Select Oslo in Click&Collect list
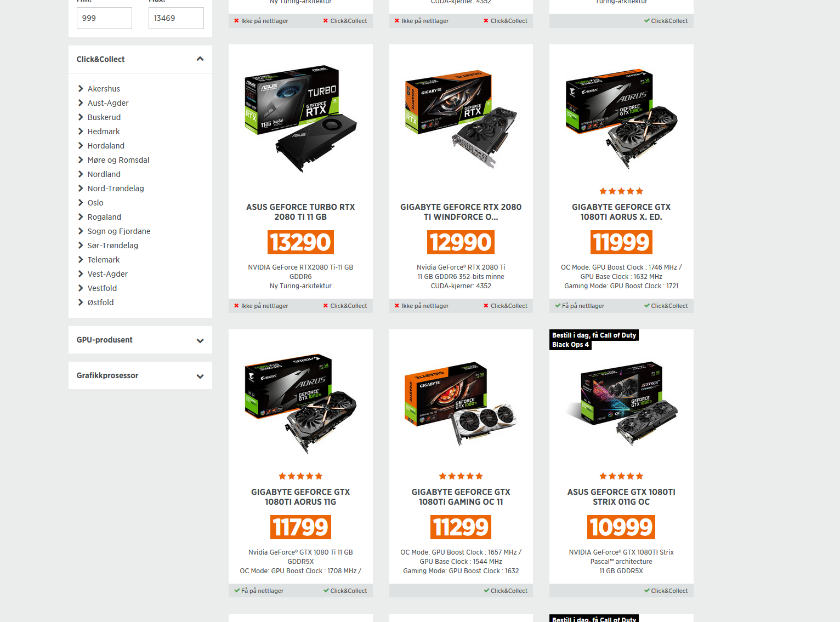This screenshot has height=622, width=840. (x=95, y=203)
